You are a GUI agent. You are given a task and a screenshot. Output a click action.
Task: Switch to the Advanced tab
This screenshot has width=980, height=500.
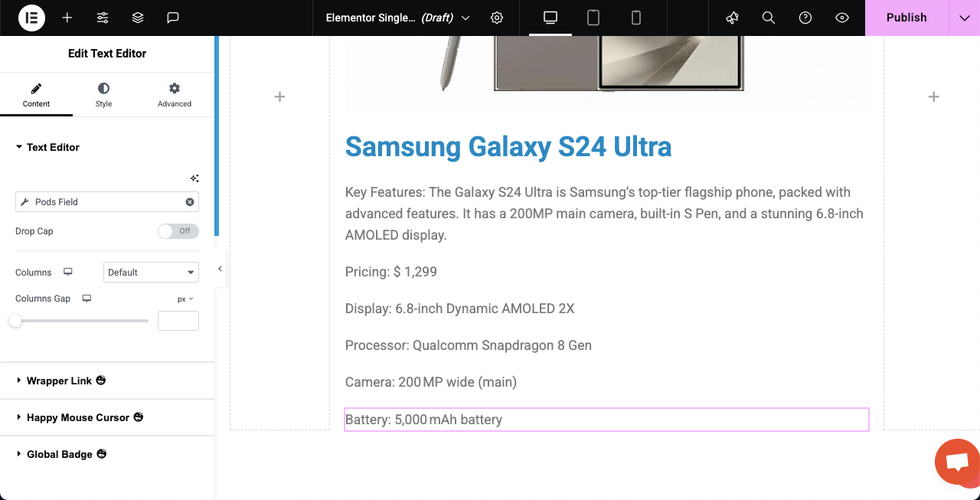click(x=175, y=95)
